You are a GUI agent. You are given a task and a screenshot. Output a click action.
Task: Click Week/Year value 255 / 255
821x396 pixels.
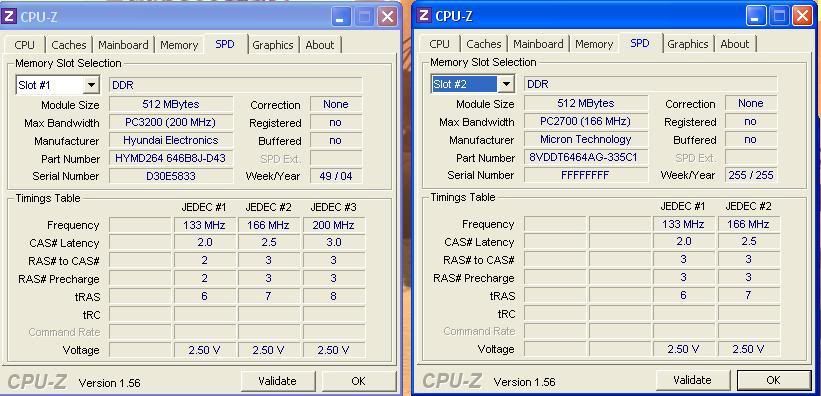751,175
